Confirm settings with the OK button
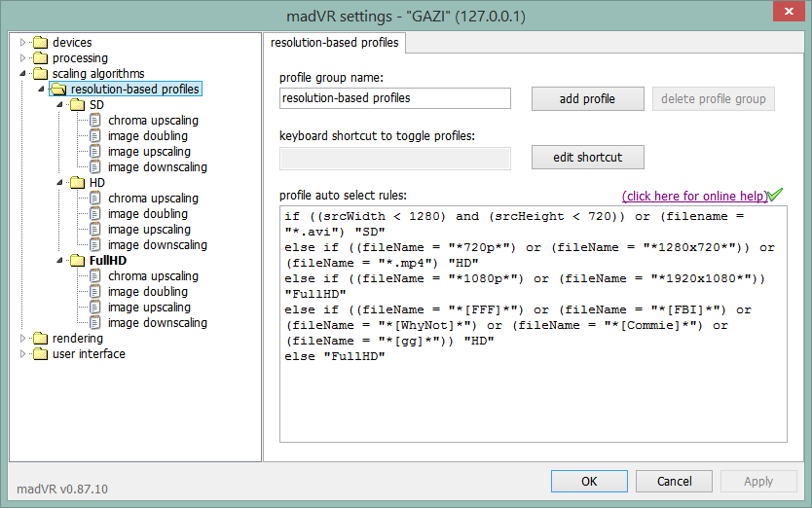 pyautogui.click(x=589, y=482)
